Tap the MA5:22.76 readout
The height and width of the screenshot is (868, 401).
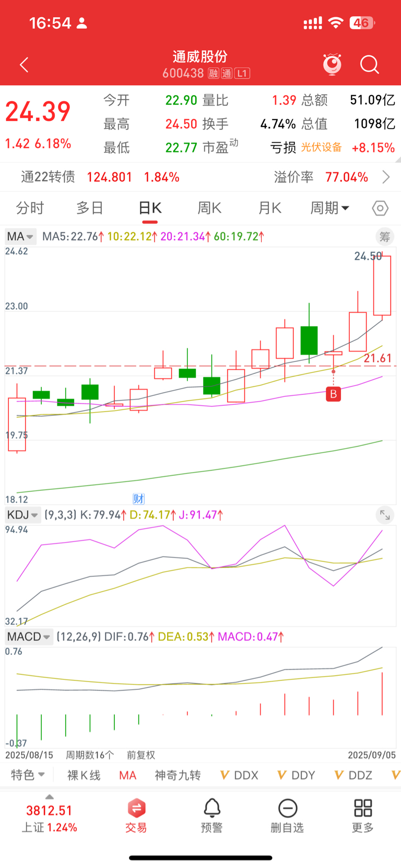(73, 237)
